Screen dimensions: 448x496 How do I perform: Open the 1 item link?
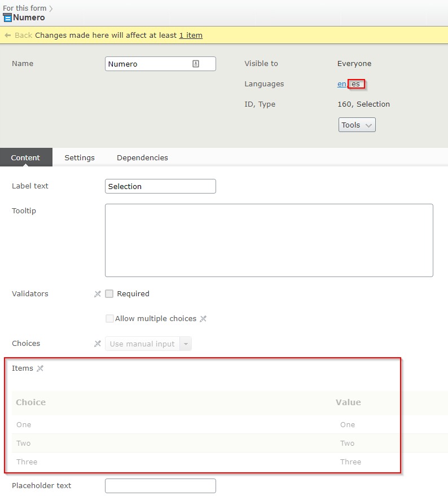coord(191,35)
